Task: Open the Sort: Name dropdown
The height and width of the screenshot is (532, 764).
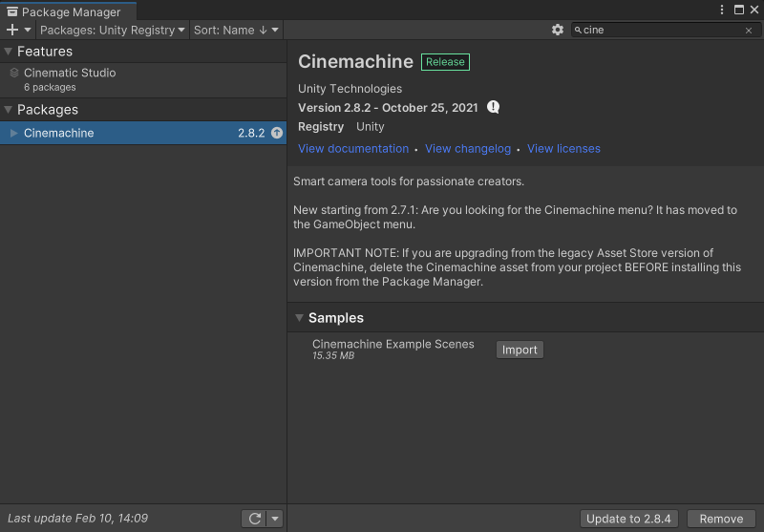Action: (236, 31)
